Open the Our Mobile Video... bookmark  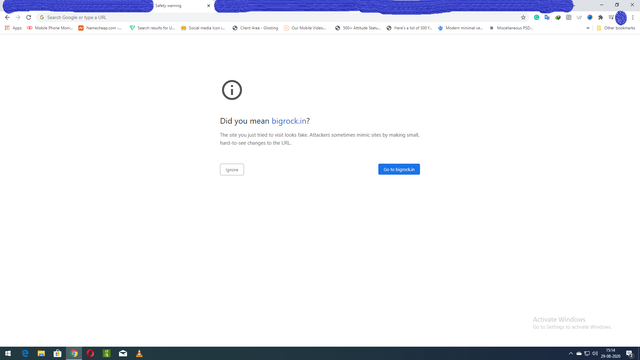point(305,28)
